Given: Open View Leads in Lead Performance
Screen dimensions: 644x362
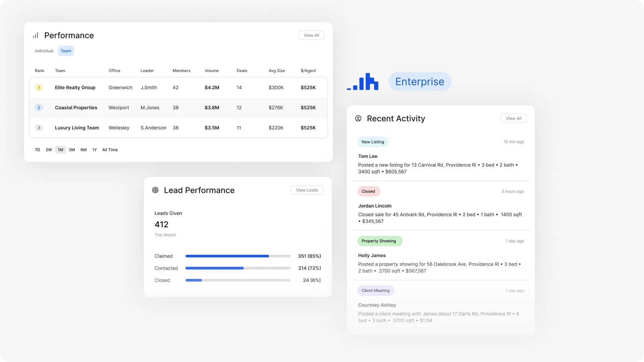Looking at the screenshot, I should pos(307,190).
